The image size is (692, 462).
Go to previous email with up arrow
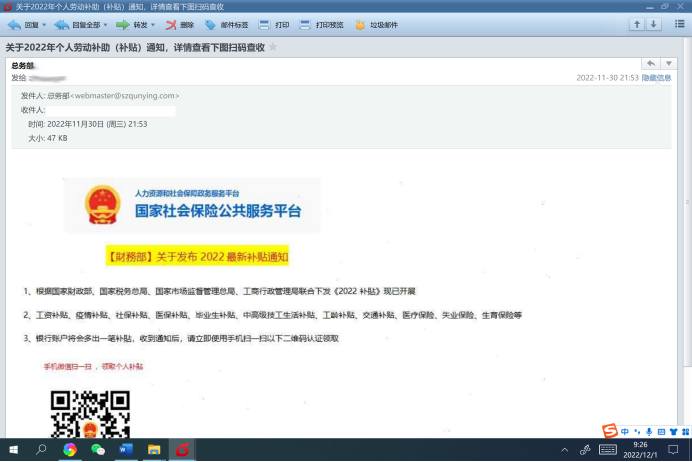click(636, 24)
